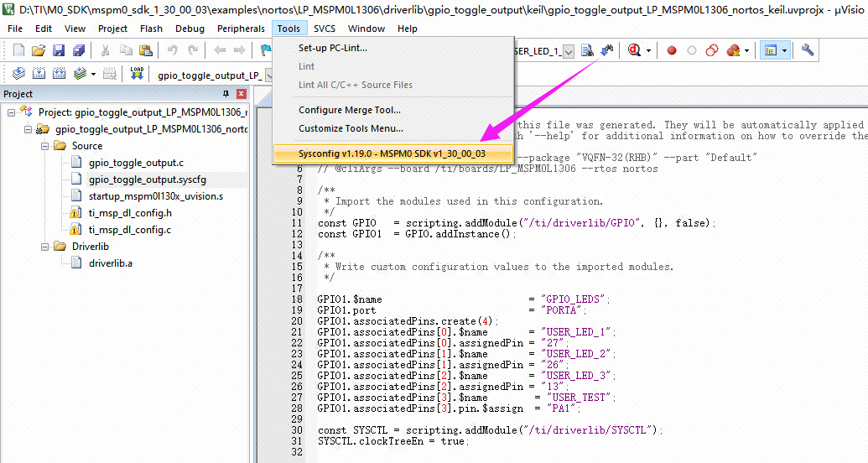Click the Find in Files icon

click(x=587, y=51)
